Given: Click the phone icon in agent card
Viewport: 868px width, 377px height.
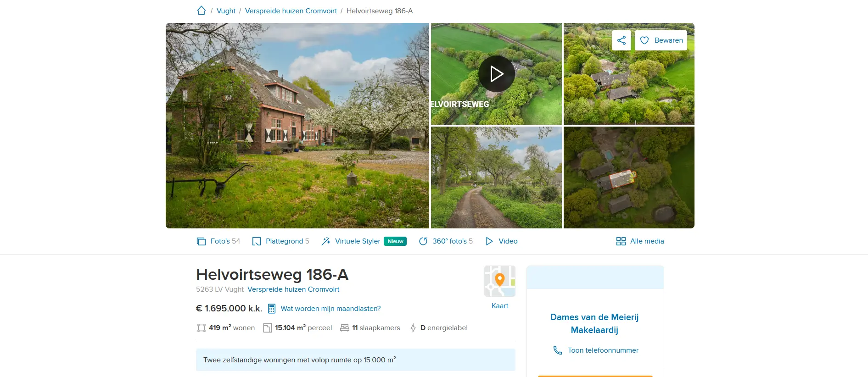Looking at the screenshot, I should click(558, 350).
